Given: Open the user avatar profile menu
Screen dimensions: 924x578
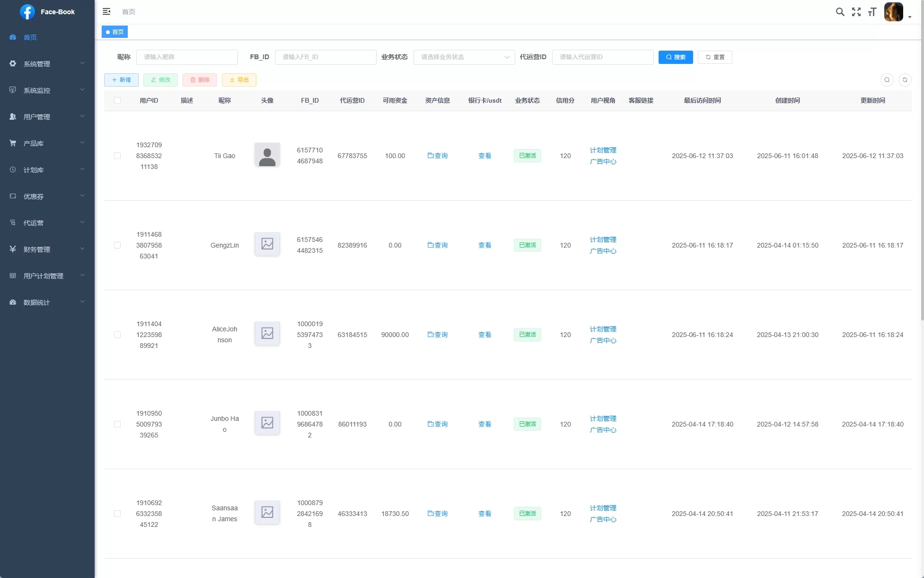Looking at the screenshot, I should pyautogui.click(x=894, y=12).
